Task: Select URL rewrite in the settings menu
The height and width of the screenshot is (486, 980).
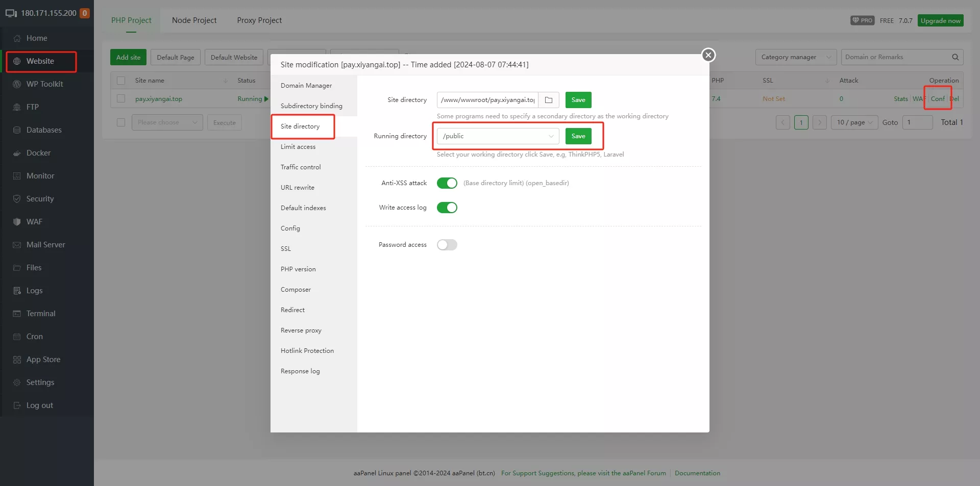Action: click(298, 188)
